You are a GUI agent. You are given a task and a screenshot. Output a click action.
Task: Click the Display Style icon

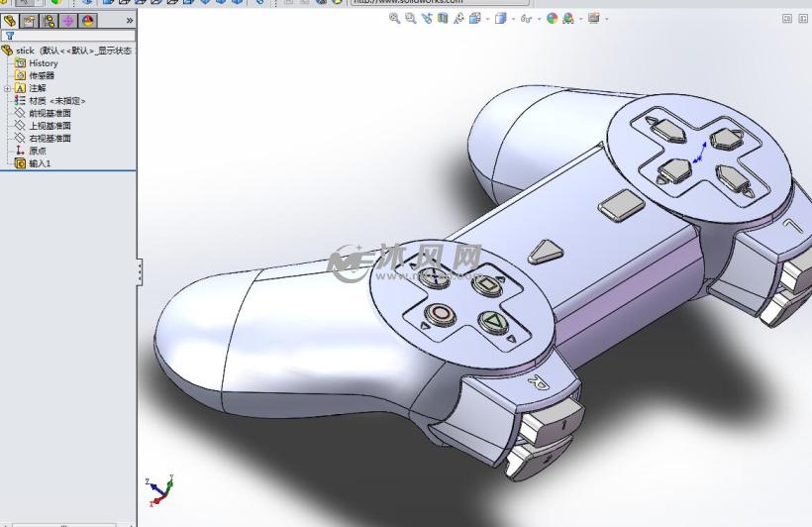pyautogui.click(x=500, y=19)
